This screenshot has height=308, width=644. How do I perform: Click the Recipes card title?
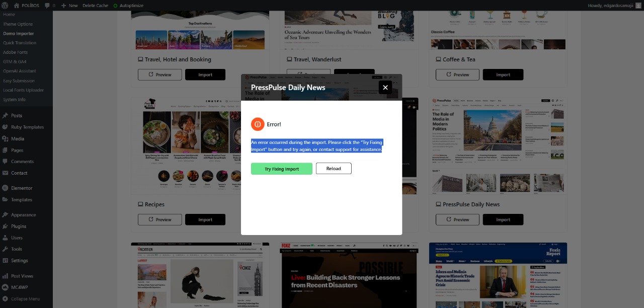tap(154, 204)
